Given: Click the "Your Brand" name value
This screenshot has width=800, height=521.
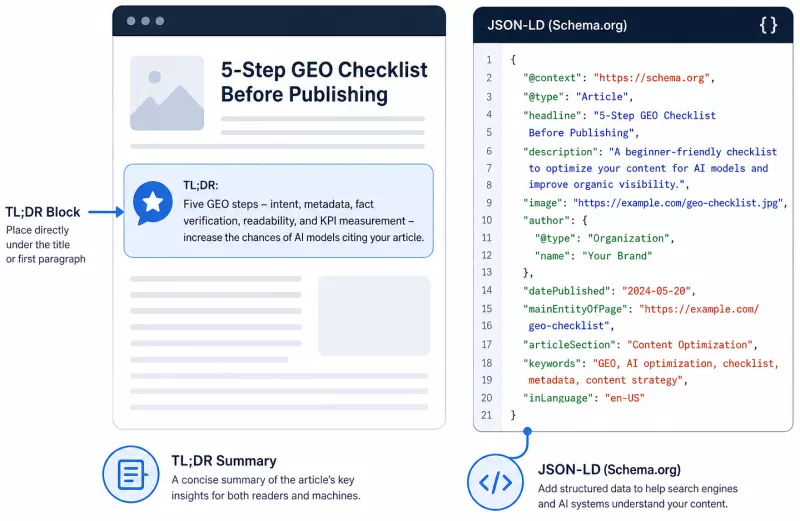Looking at the screenshot, I should (x=617, y=256).
